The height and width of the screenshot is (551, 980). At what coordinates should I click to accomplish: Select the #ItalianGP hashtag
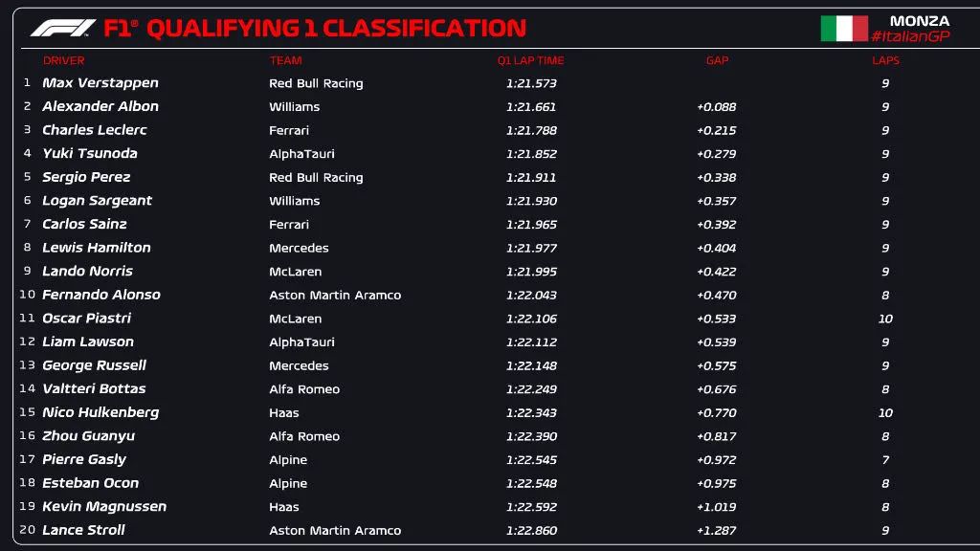[910, 36]
